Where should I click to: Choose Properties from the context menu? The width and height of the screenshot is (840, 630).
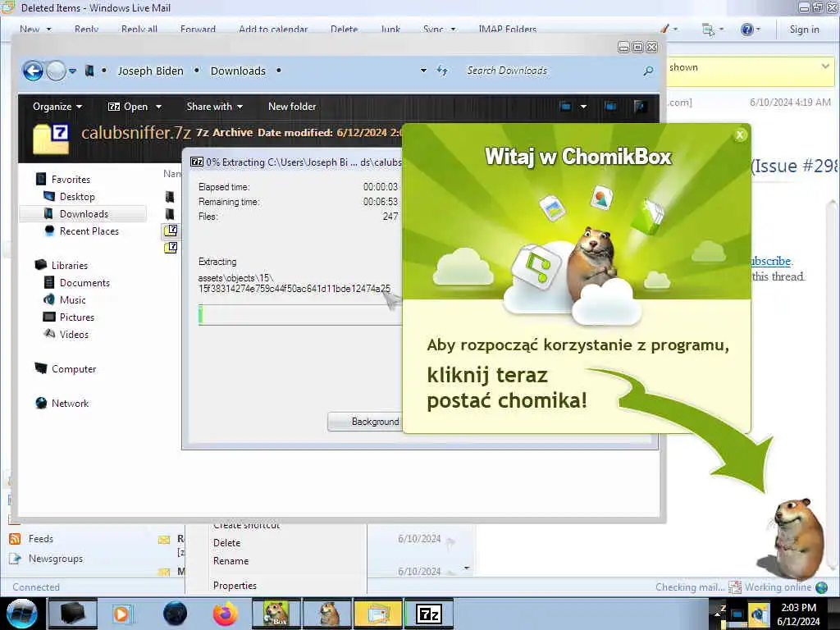(235, 586)
